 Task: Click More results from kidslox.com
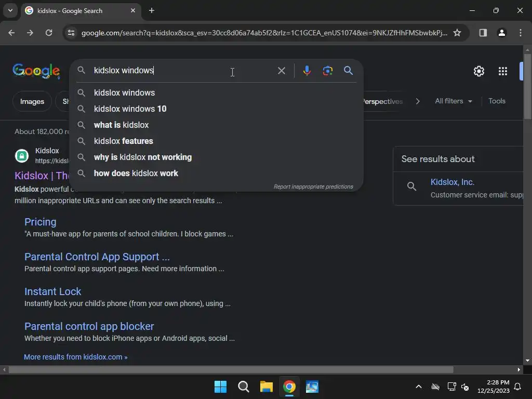(76, 357)
